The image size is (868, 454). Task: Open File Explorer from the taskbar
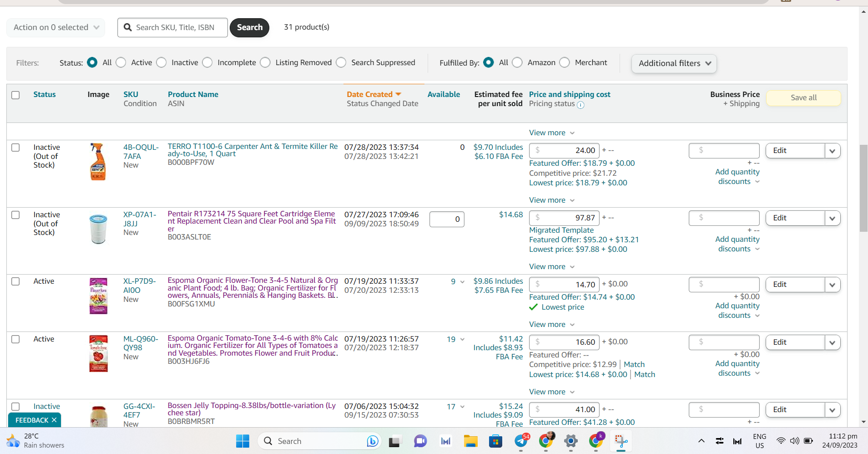coord(470,441)
